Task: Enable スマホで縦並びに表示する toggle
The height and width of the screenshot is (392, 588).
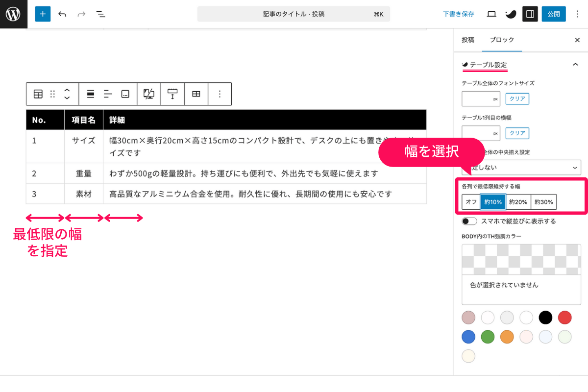Action: [x=468, y=221]
